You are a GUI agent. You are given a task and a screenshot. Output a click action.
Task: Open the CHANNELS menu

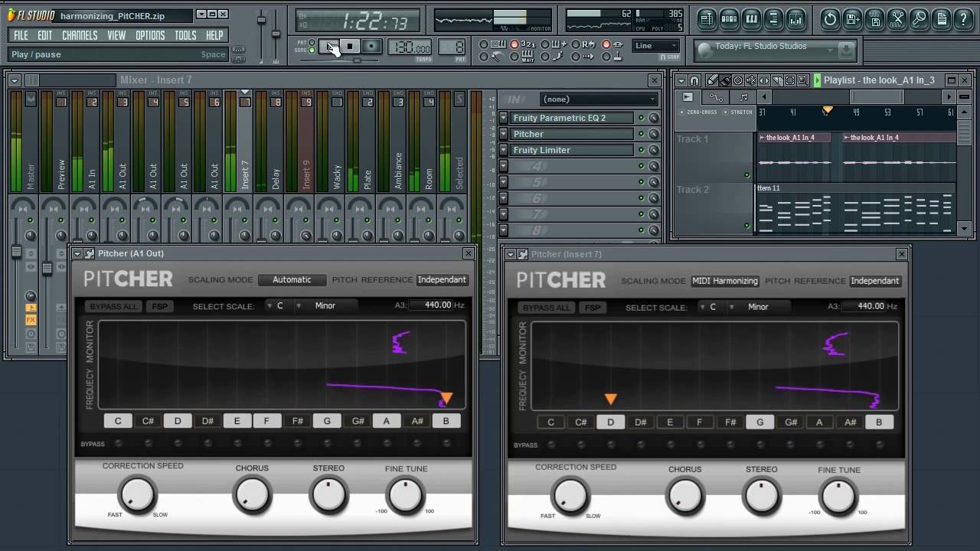80,35
